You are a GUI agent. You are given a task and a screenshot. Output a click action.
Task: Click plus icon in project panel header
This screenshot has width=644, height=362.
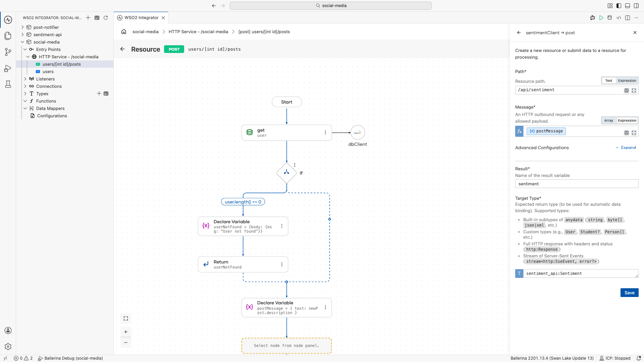click(88, 18)
